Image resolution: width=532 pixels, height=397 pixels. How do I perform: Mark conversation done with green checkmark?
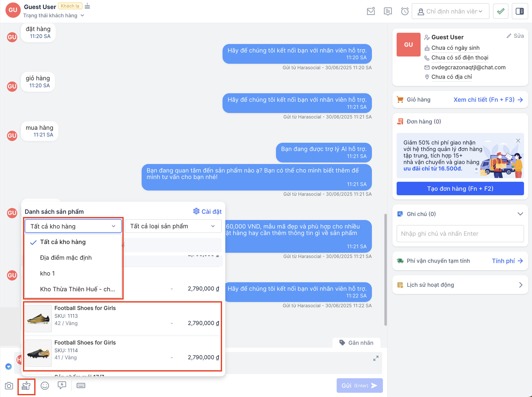(x=501, y=11)
